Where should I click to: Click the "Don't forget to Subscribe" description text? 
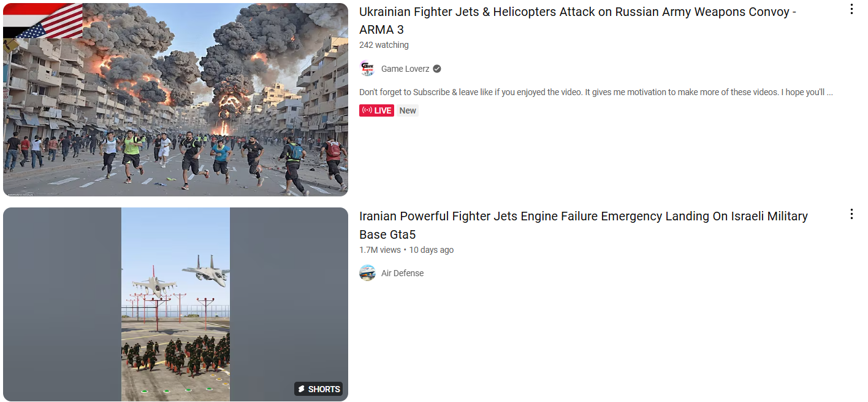[596, 93]
